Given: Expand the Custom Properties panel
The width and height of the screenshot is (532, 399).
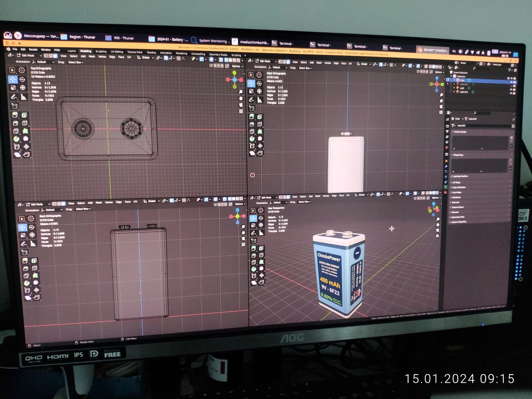Looking at the screenshot, I should [x=458, y=222].
